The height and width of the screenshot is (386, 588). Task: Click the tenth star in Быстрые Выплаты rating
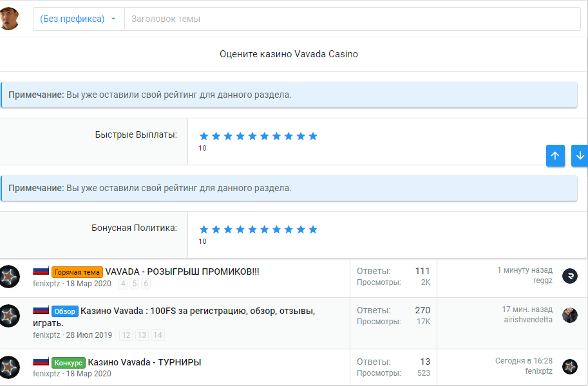[x=313, y=136]
